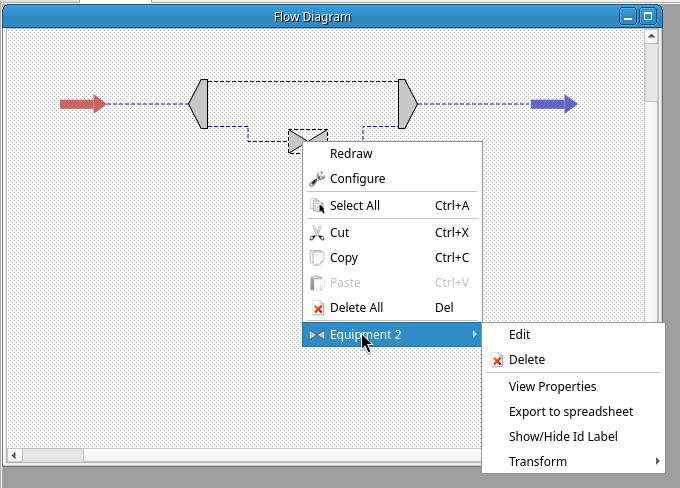Image resolution: width=680 pixels, height=488 pixels.
Task: Open Configure from the context menu
Action: 392,179
